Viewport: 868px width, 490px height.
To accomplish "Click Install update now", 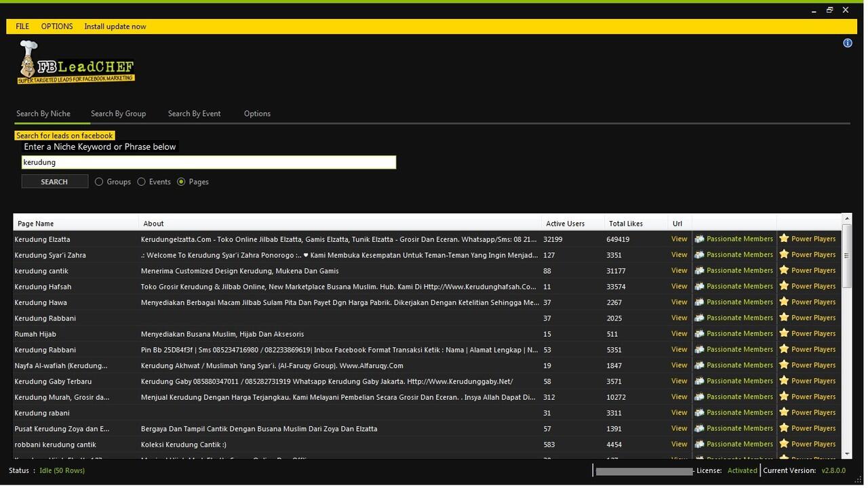I will tap(115, 26).
